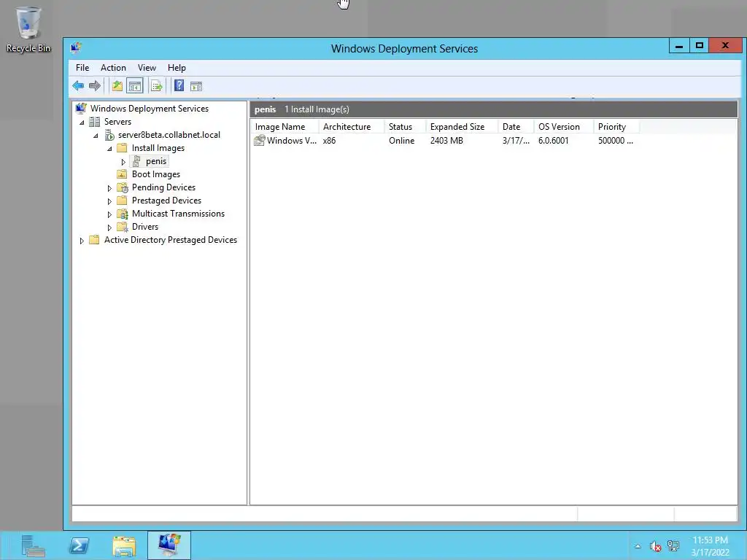747x560 pixels.
Task: Select the Windows Deployment Services root node
Action: click(149, 109)
